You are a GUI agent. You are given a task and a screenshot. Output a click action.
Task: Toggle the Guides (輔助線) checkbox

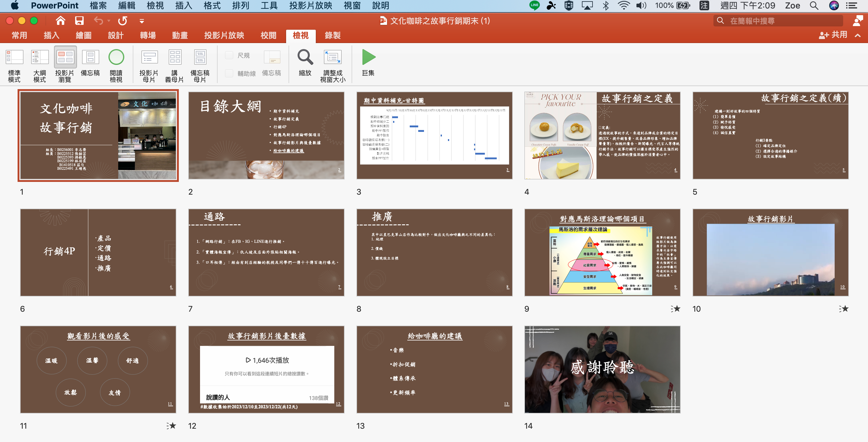click(x=229, y=73)
